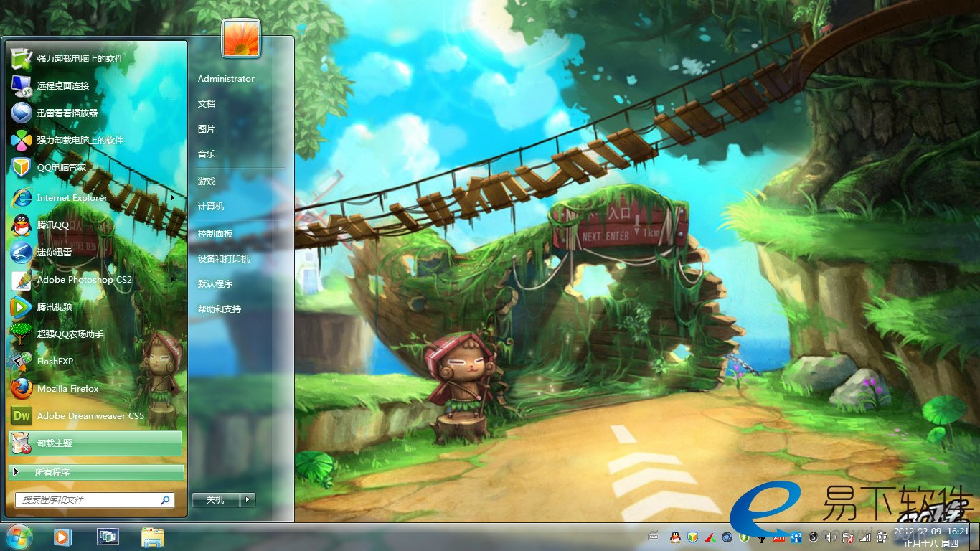Screen dimensions: 980x551
Task: Start FlashFXP from the program list
Action: [95, 361]
